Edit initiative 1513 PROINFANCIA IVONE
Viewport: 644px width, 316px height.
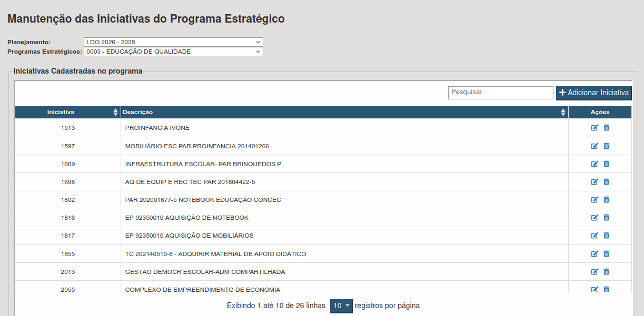pos(595,128)
